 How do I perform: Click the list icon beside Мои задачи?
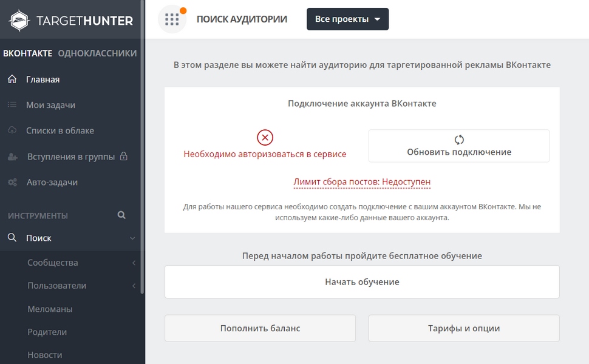[12, 105]
